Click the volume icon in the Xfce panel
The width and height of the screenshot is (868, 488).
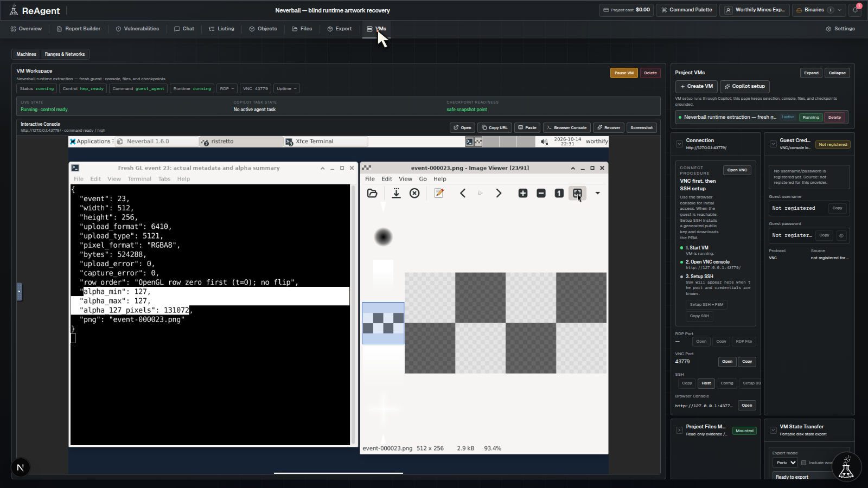(544, 142)
